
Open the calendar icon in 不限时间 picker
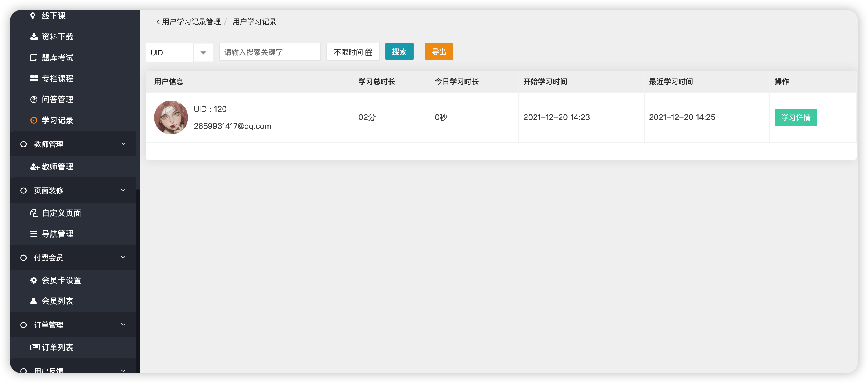(x=369, y=52)
